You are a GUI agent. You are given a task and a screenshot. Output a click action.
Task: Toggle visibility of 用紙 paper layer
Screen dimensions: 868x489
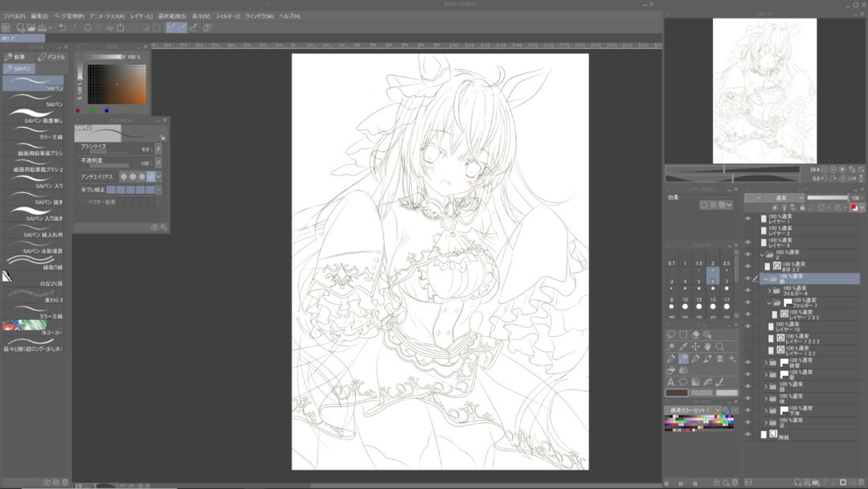[748, 435]
